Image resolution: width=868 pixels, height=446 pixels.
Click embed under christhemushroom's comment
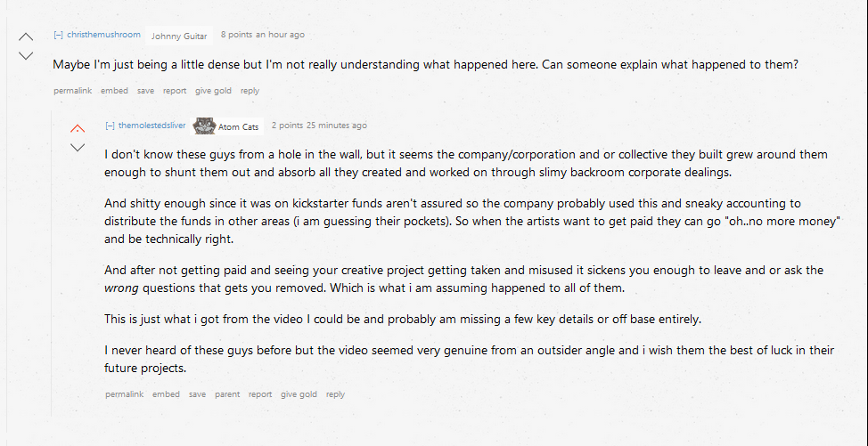[115, 91]
